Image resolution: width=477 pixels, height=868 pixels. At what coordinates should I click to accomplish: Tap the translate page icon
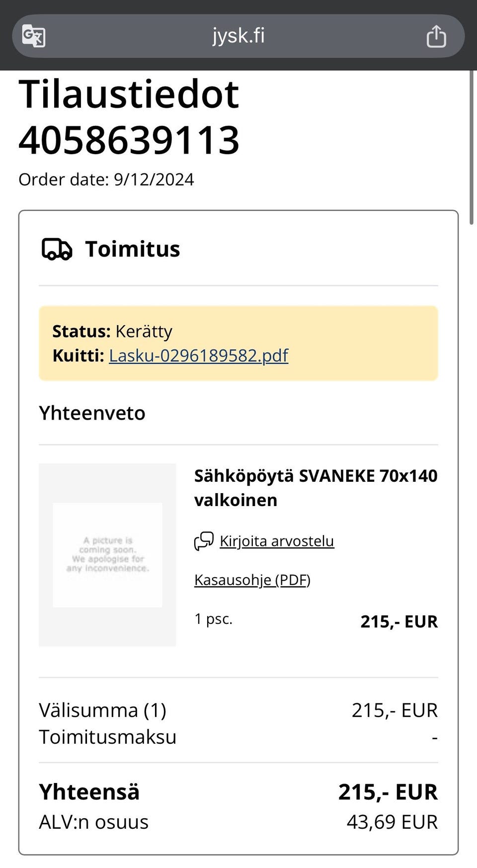coord(34,36)
